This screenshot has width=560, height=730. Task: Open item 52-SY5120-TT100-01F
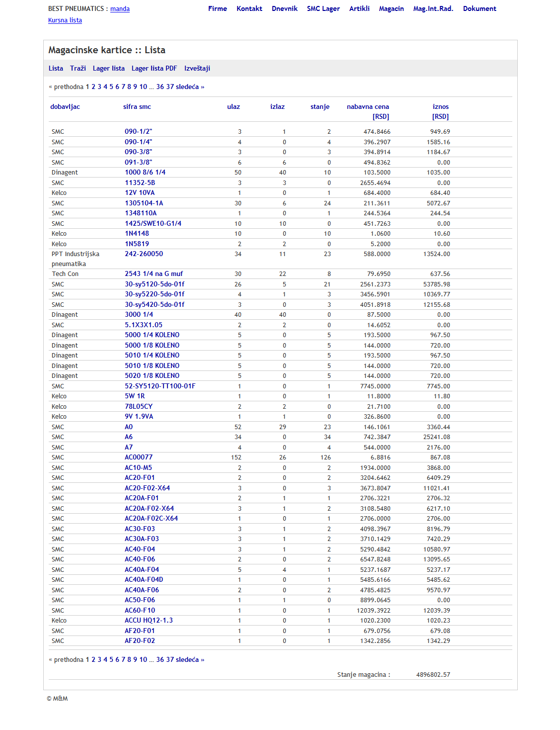[x=160, y=386]
